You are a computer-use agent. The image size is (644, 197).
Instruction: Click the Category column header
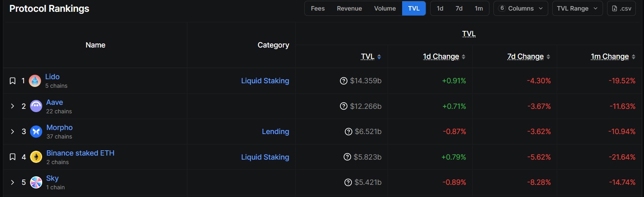click(x=274, y=45)
